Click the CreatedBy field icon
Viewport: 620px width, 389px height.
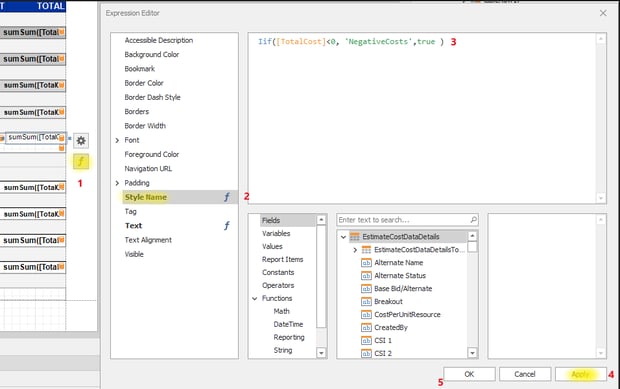point(366,328)
